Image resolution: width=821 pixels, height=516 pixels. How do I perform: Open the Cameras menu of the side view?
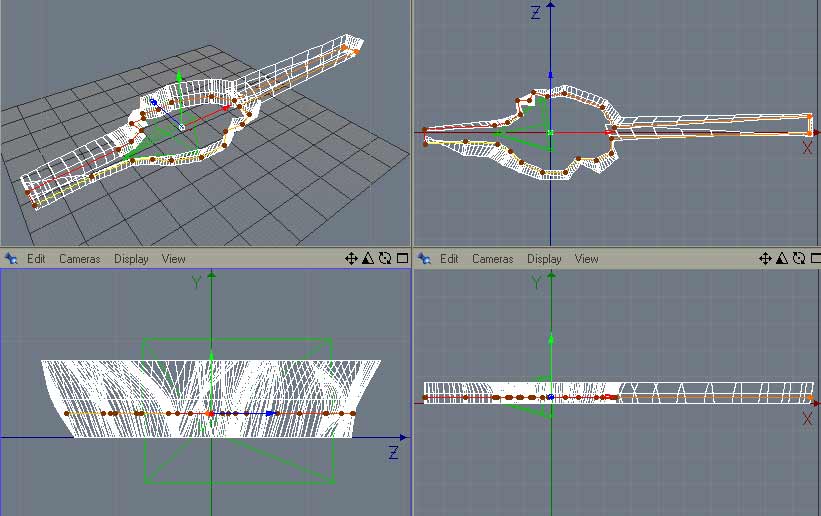click(x=79, y=258)
